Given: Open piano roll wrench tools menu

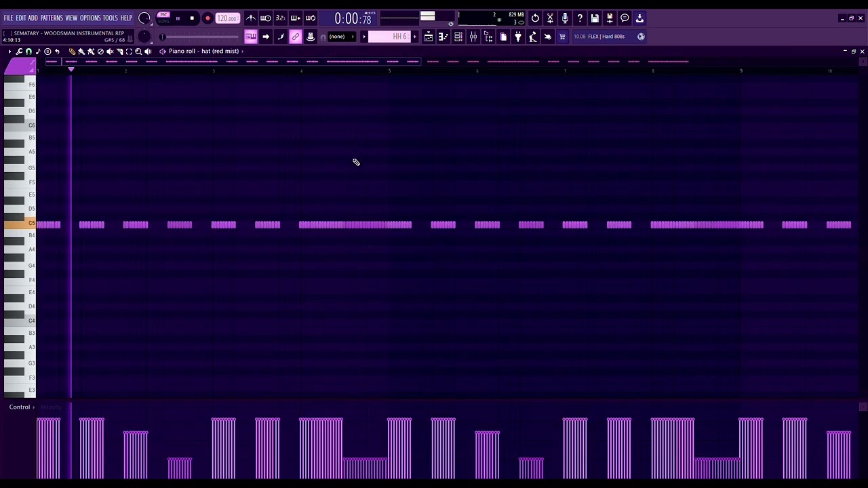Looking at the screenshot, I should pyautogui.click(x=19, y=52).
